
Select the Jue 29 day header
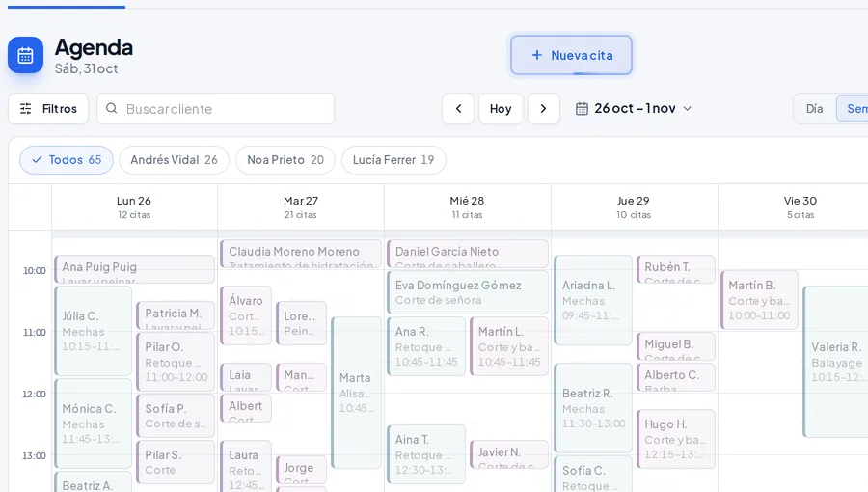pos(634,207)
